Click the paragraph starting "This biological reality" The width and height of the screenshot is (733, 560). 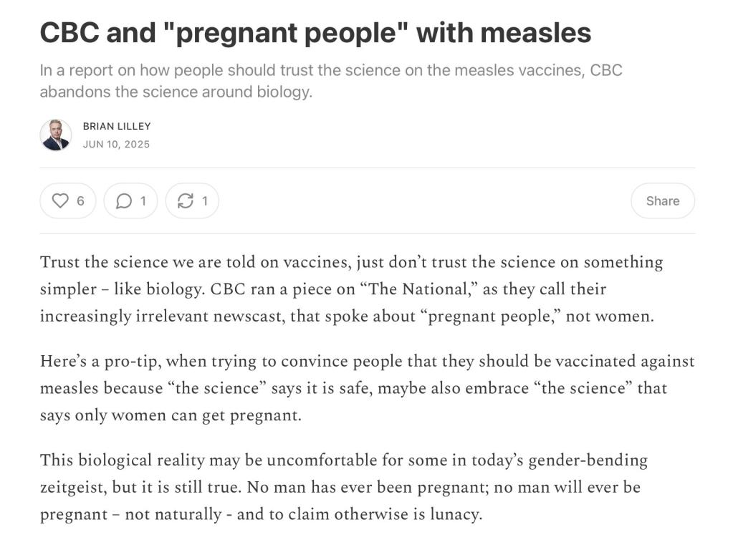pyautogui.click(x=344, y=487)
